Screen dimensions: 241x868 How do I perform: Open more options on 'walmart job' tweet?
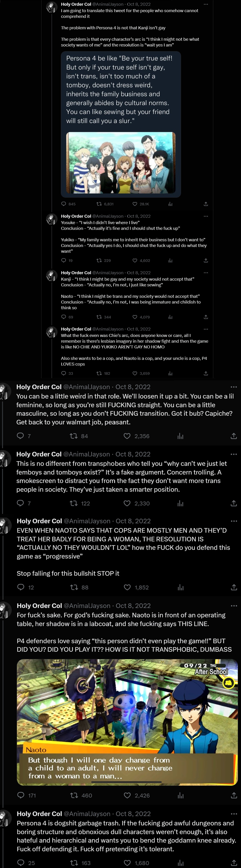[234, 387]
